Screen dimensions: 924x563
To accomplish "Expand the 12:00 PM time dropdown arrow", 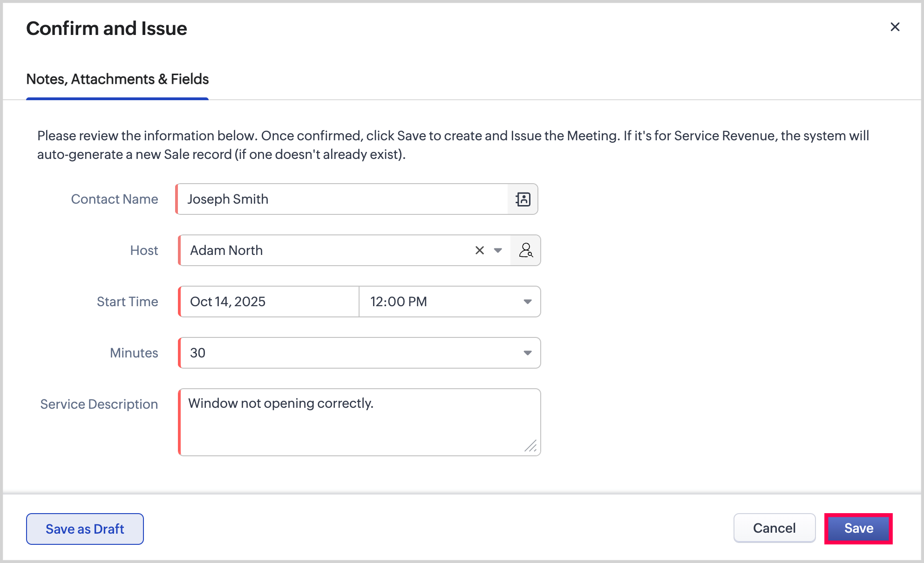I will click(x=527, y=302).
